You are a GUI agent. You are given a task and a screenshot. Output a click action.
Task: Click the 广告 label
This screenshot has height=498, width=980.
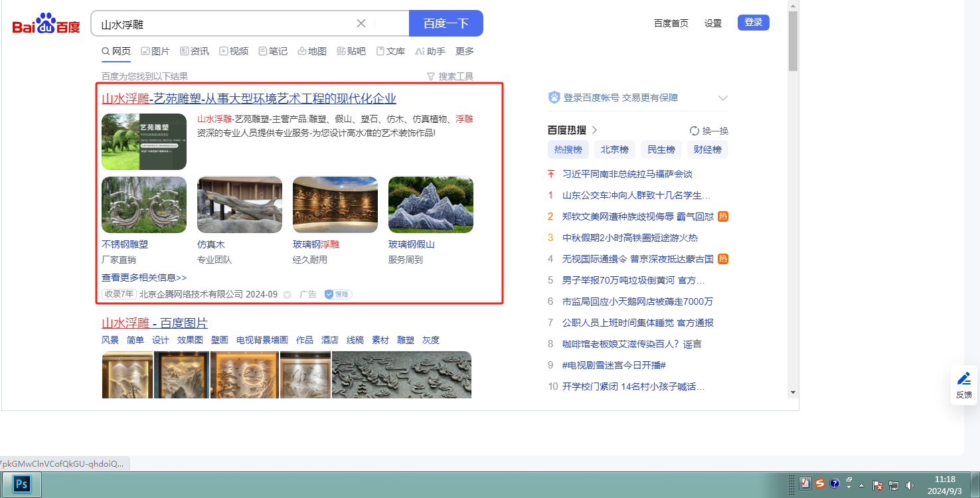[x=308, y=294]
